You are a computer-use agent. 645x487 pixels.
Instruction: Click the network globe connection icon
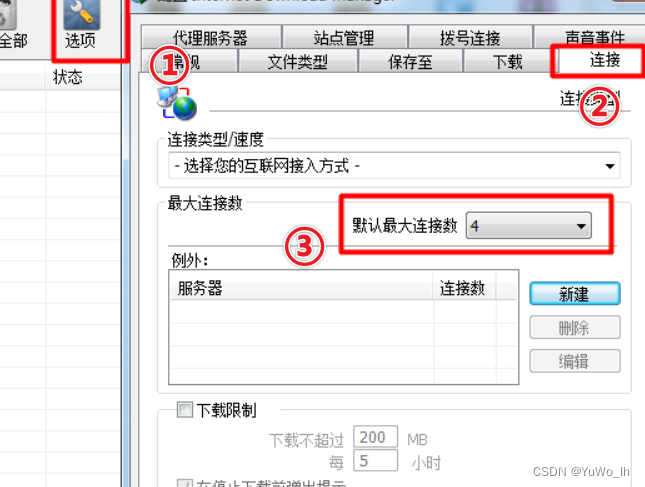(x=177, y=103)
